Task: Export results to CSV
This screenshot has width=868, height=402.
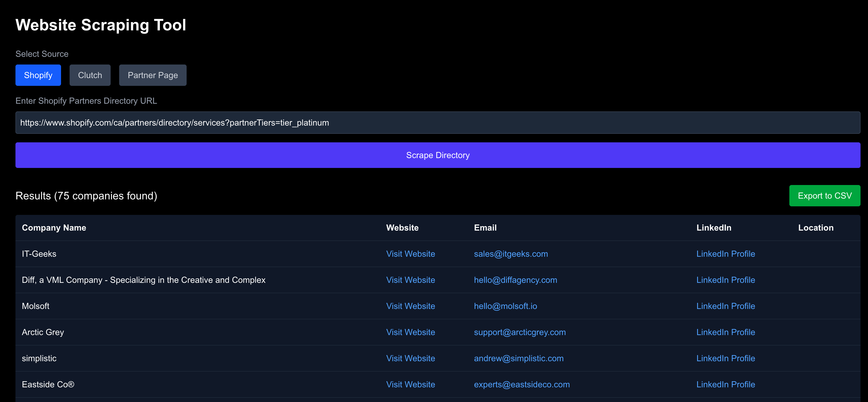Action: (824, 195)
